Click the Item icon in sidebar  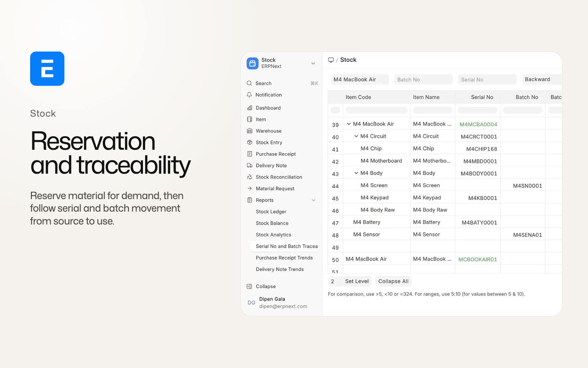tap(250, 120)
